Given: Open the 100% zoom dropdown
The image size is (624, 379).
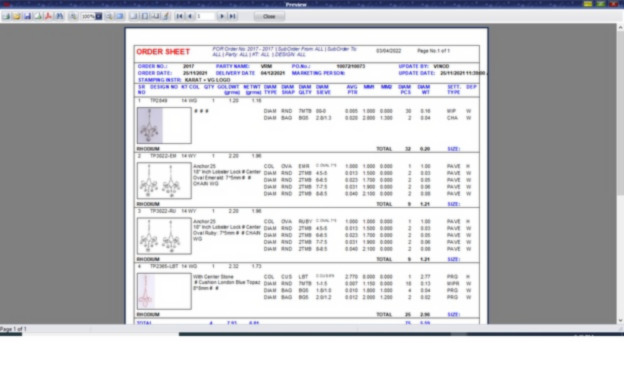Looking at the screenshot, I should click(99, 16).
